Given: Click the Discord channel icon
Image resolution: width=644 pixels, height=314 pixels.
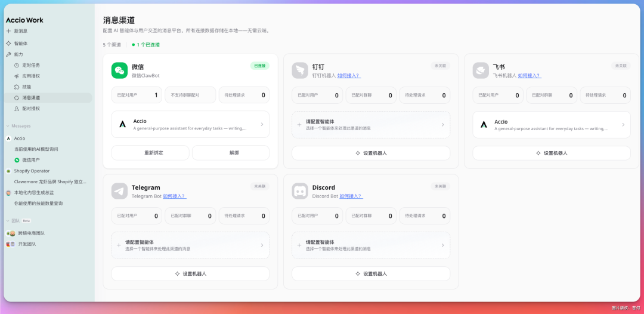Looking at the screenshot, I should [300, 191].
